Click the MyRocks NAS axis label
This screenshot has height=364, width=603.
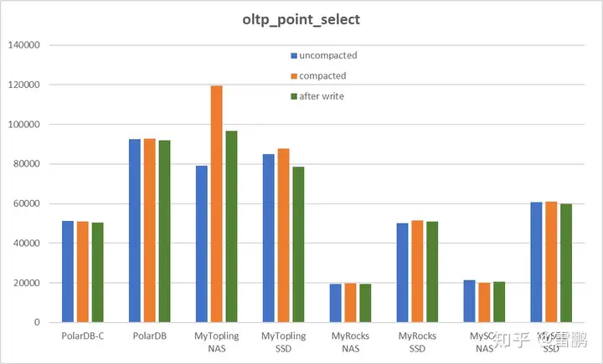click(x=350, y=341)
